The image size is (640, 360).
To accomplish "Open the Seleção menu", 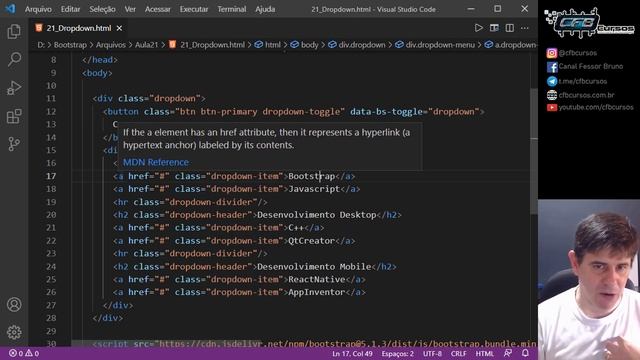I will coord(102,9).
